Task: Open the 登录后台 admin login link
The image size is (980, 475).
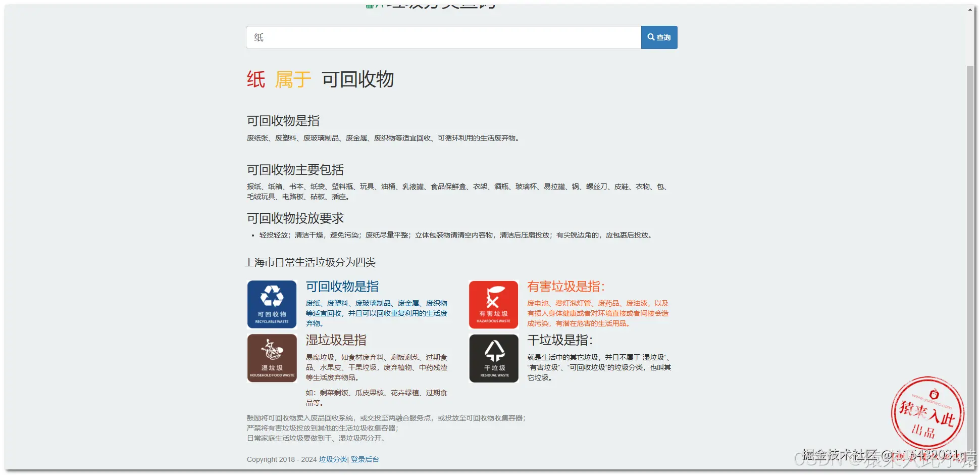Action: (x=365, y=459)
